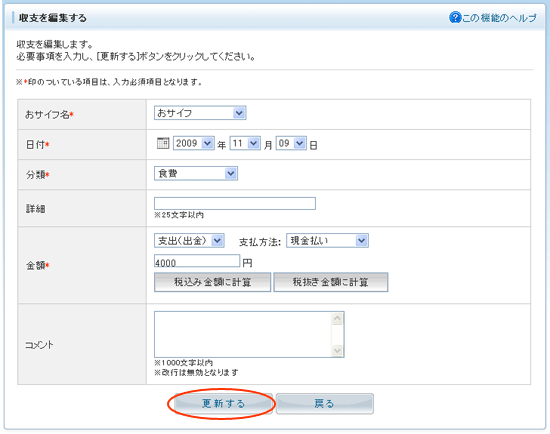Open the 支出(出金) type dropdown
The height and width of the screenshot is (434, 550).
point(189,241)
